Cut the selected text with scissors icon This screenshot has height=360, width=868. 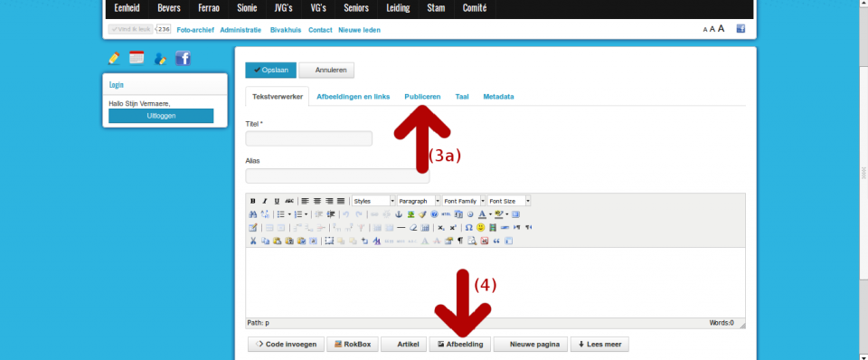253,241
